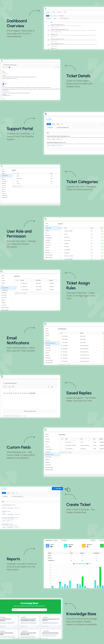
Task: Expand Webhooks in the User Roles sidebar
Action: 55,247
